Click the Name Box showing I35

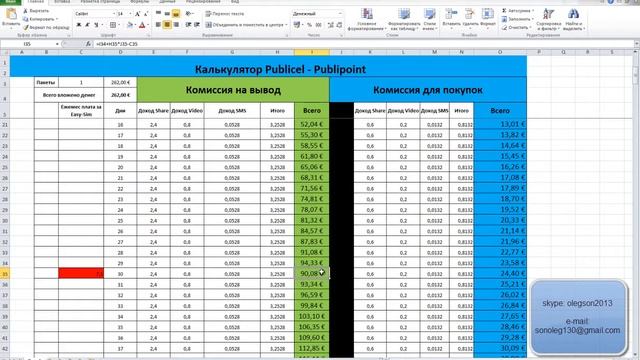(28, 44)
